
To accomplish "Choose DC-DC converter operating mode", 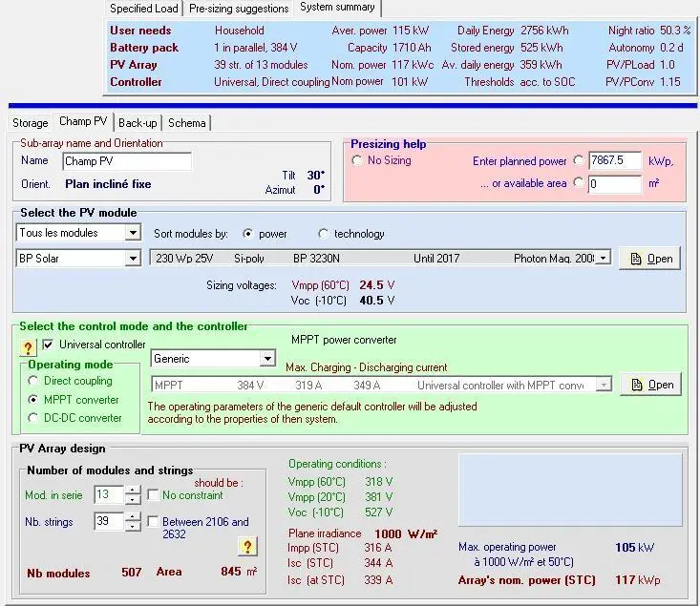I will point(34,417).
